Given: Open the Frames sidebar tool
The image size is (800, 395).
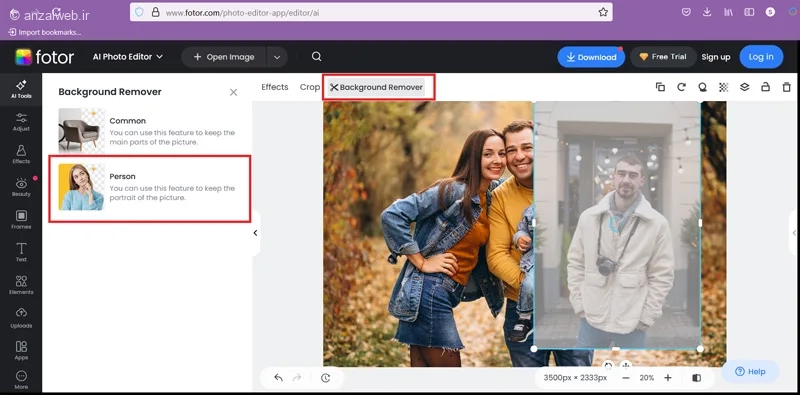Looking at the screenshot, I should pos(21,220).
